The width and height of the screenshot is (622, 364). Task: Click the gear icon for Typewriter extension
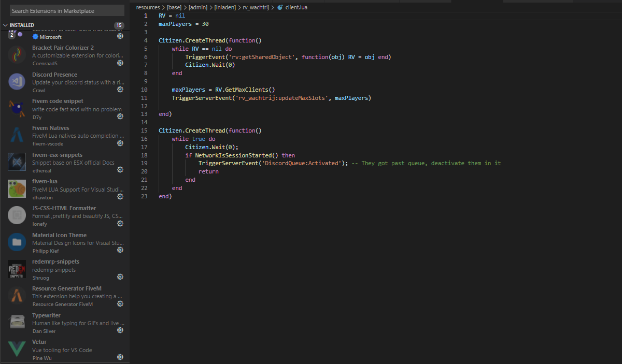pos(120,330)
